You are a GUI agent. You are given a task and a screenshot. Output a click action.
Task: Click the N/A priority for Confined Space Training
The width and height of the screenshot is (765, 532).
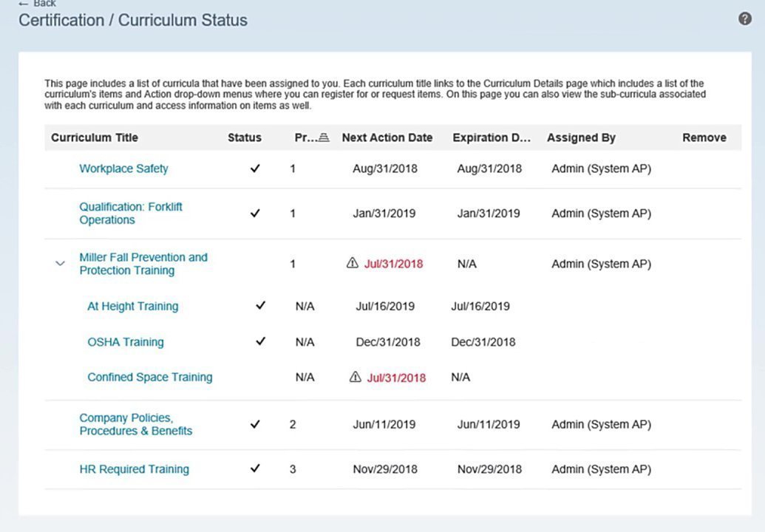[x=305, y=378]
